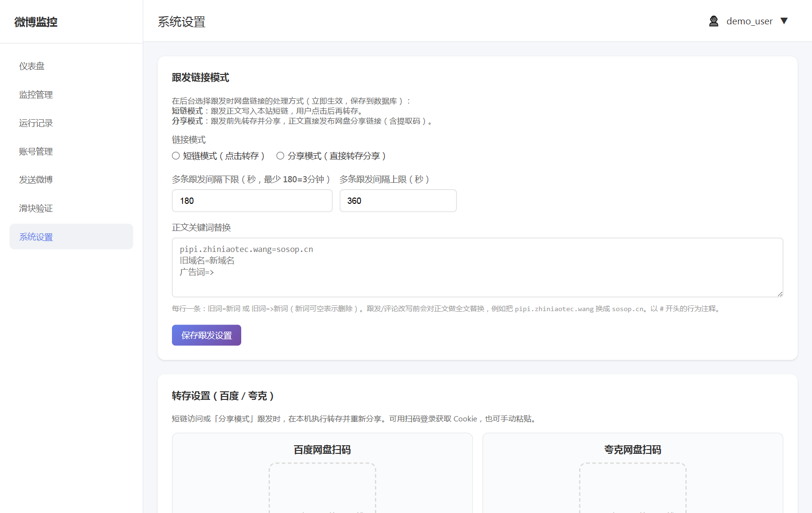Click the textarea resize handle corner
Screen dimensions: 812x513
780,294
